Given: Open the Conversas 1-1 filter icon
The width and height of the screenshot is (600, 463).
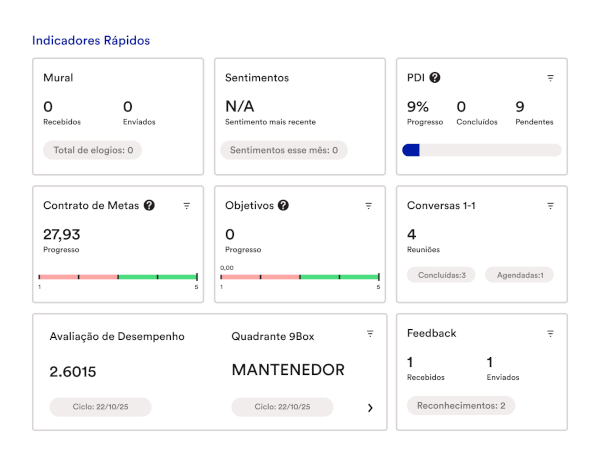Looking at the screenshot, I should pos(550,206).
